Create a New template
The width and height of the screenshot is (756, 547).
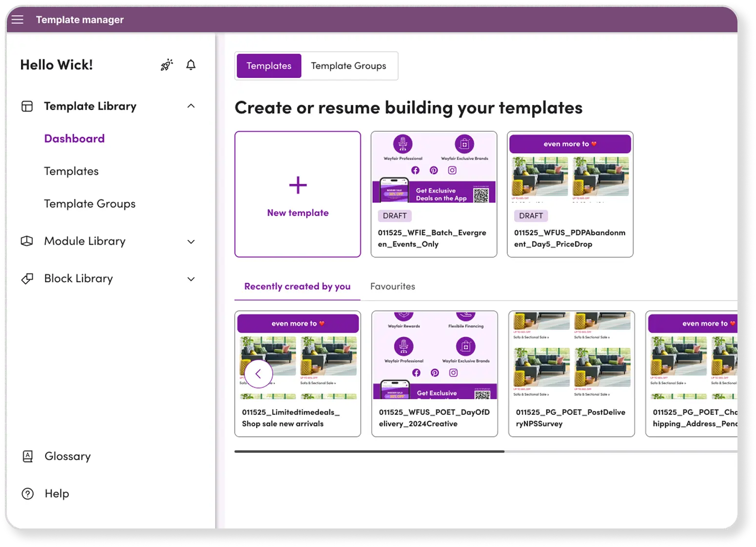pos(298,194)
